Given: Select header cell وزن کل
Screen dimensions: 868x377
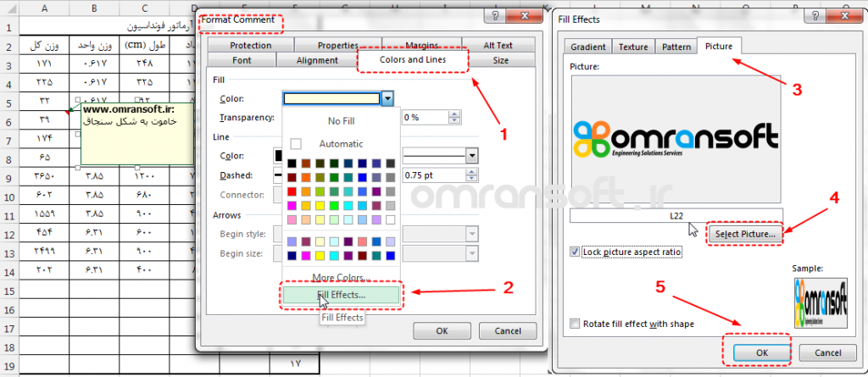Looking at the screenshot, I should click(44, 45).
